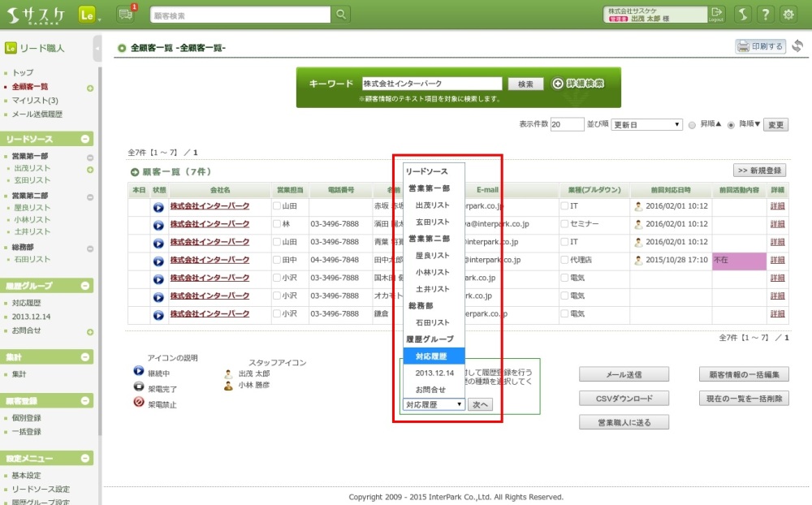The image size is (812, 505).
Task: Select 出茂リスト in the dropdown list
Action: pos(432,205)
